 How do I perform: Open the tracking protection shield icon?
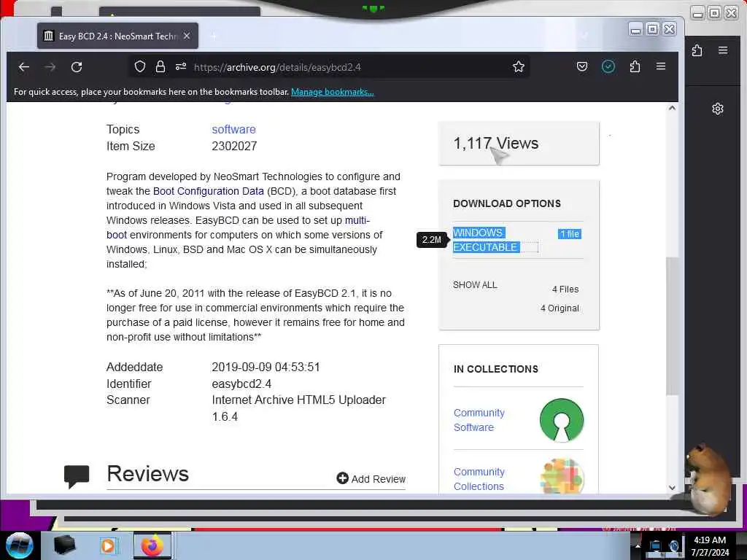[139, 66]
